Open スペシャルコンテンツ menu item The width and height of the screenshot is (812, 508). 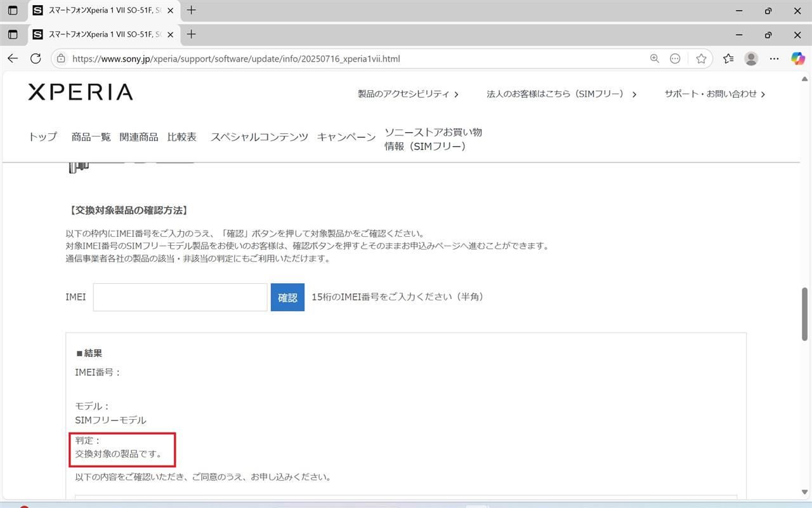[259, 137]
